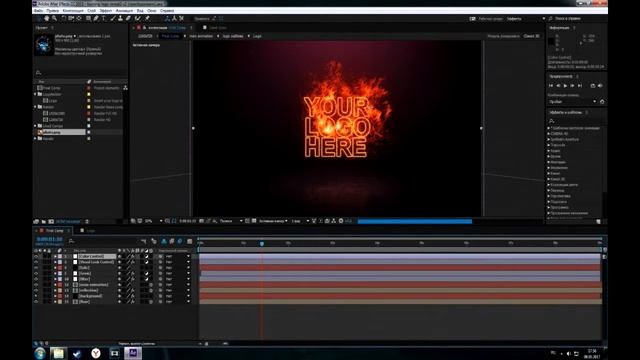Select the Type text tool
The width and height of the screenshot is (640, 360).
[104, 18]
